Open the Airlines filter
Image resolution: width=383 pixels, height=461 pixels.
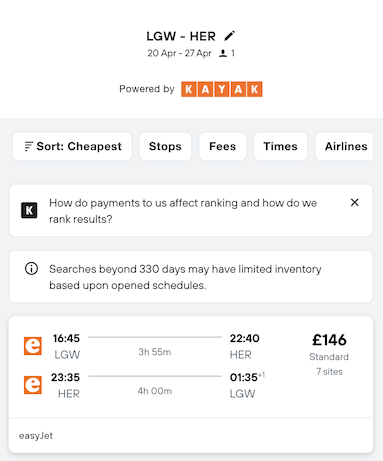(344, 146)
